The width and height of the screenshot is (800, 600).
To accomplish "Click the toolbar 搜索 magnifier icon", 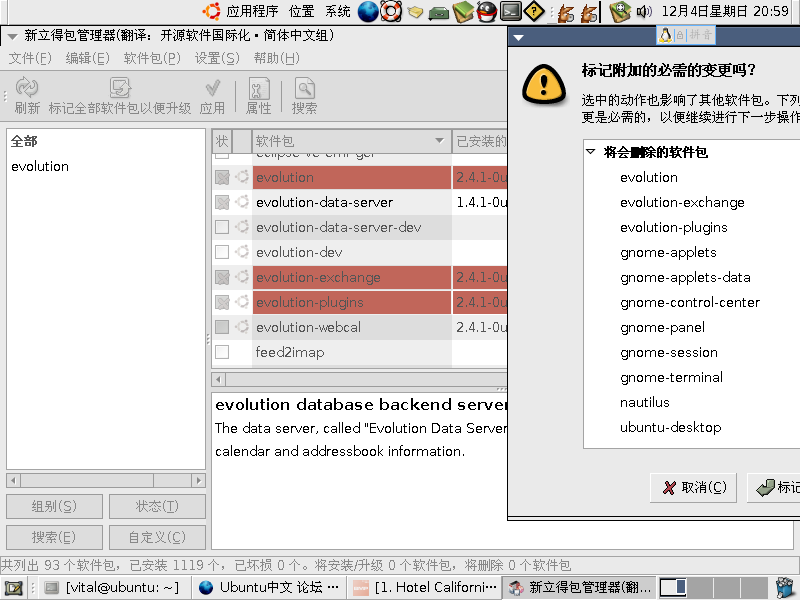I will coord(305,96).
